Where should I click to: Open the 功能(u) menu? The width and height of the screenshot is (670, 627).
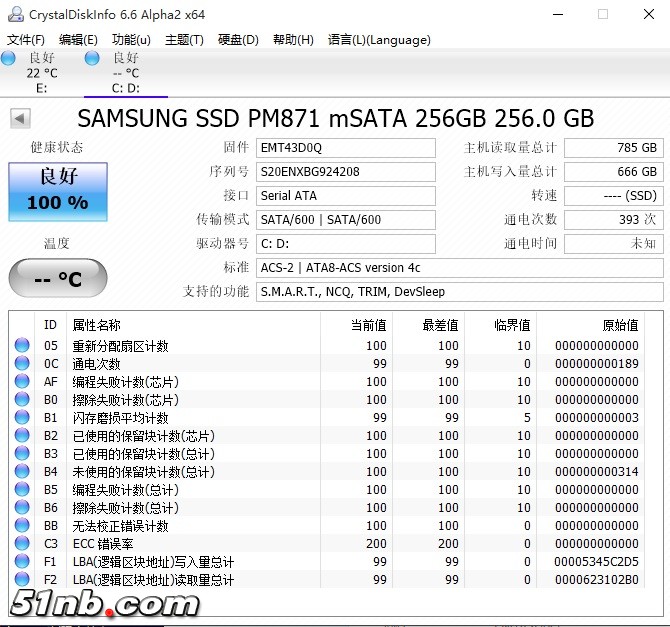pos(131,40)
